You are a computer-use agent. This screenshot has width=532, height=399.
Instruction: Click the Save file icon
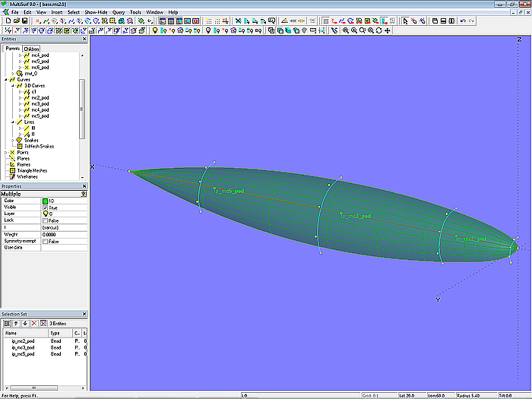(24, 21)
